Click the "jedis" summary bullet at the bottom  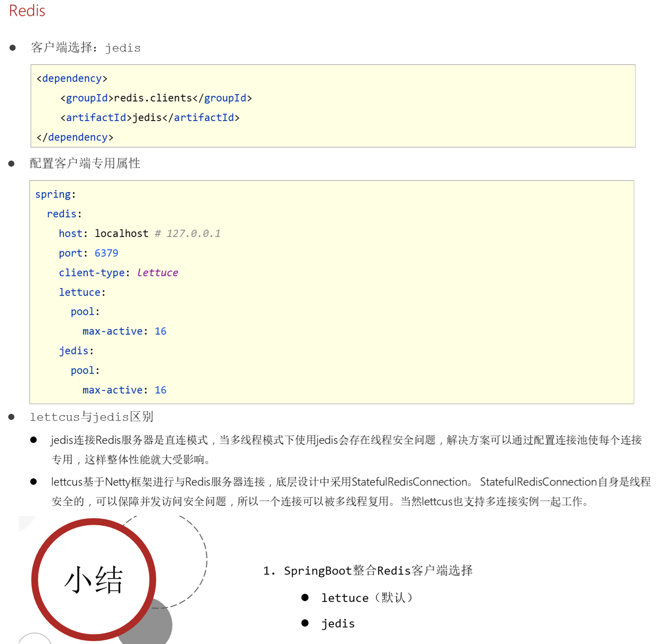(x=338, y=624)
